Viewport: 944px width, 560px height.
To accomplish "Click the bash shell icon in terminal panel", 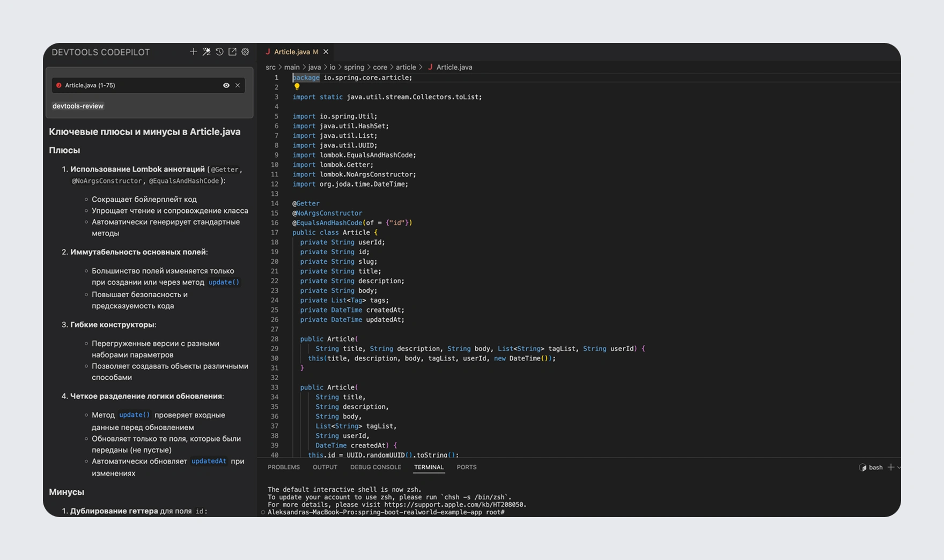I will tap(862, 467).
